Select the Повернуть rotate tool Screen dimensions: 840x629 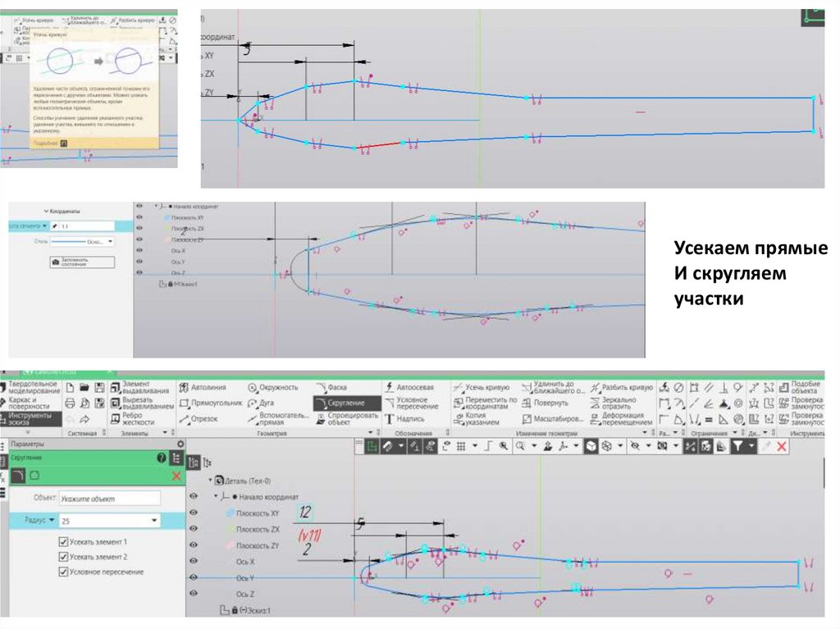(x=545, y=403)
